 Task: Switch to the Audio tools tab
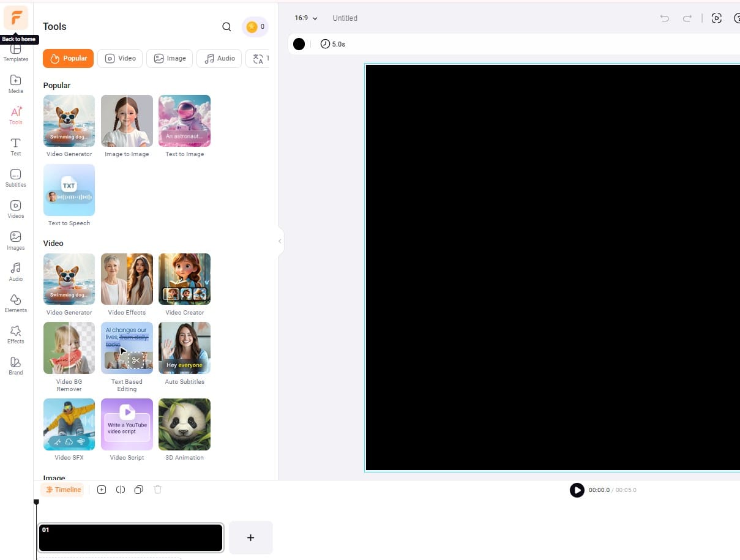coord(219,58)
